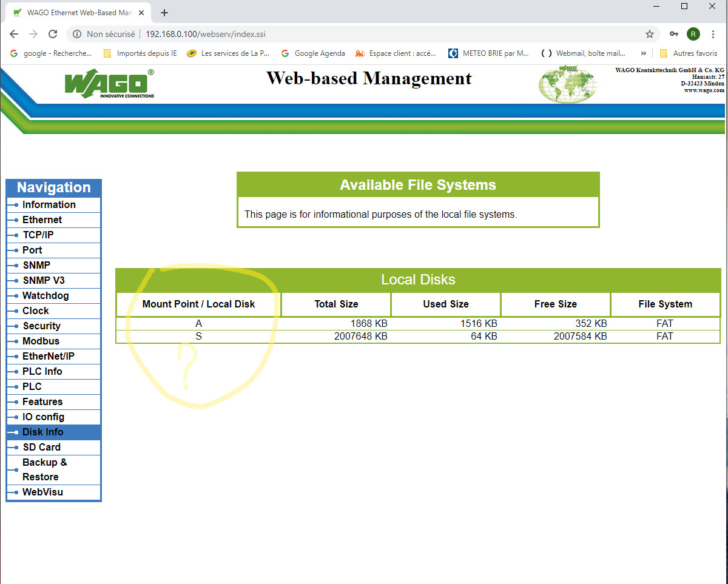The image size is (728, 584).
Task: Open the Backup & Restore page
Action: pos(44,469)
